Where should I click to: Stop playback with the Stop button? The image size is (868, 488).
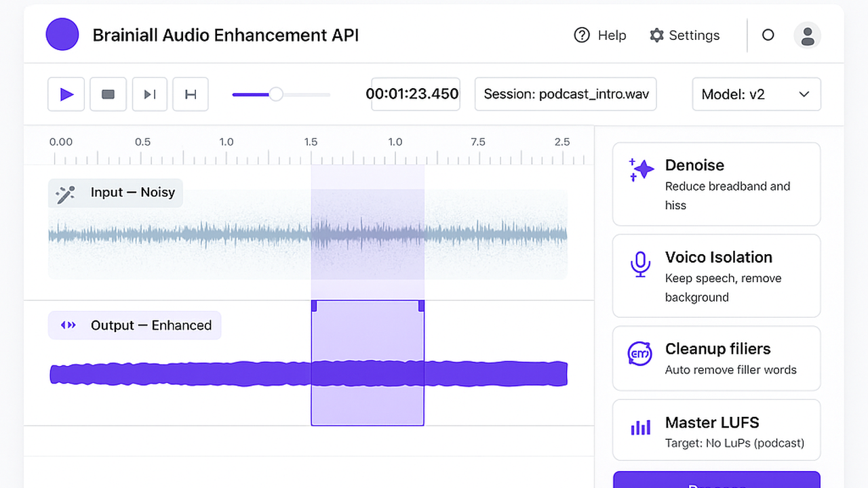click(108, 94)
